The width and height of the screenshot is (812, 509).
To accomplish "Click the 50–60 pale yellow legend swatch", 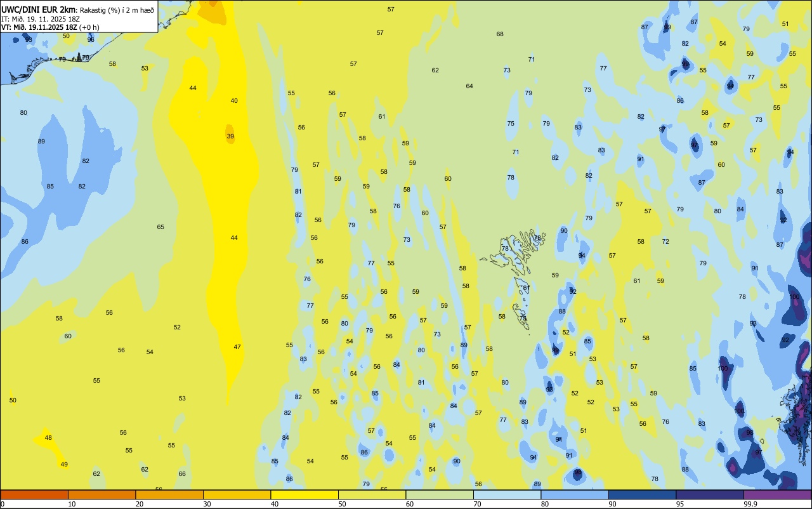I will point(372,494).
